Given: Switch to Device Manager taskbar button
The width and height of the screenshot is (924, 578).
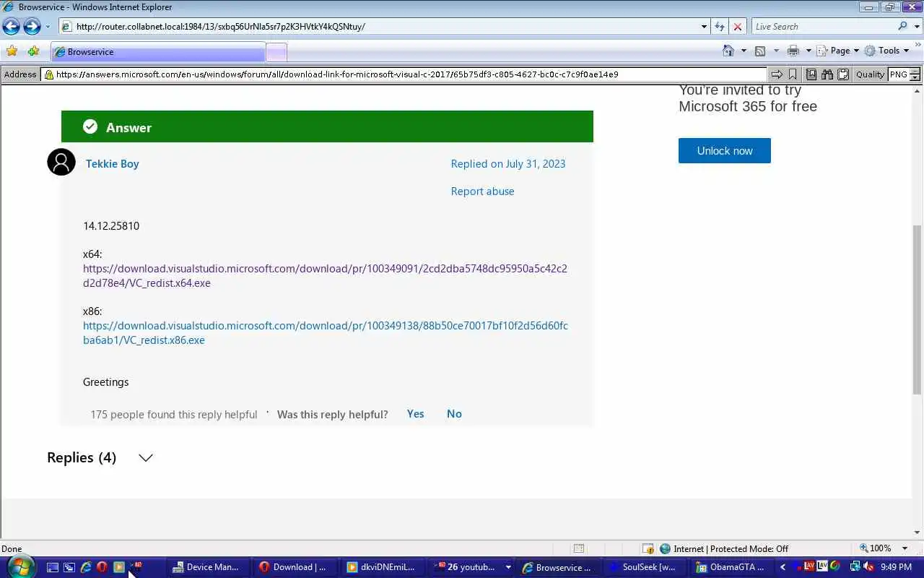Looking at the screenshot, I should pyautogui.click(x=208, y=567).
